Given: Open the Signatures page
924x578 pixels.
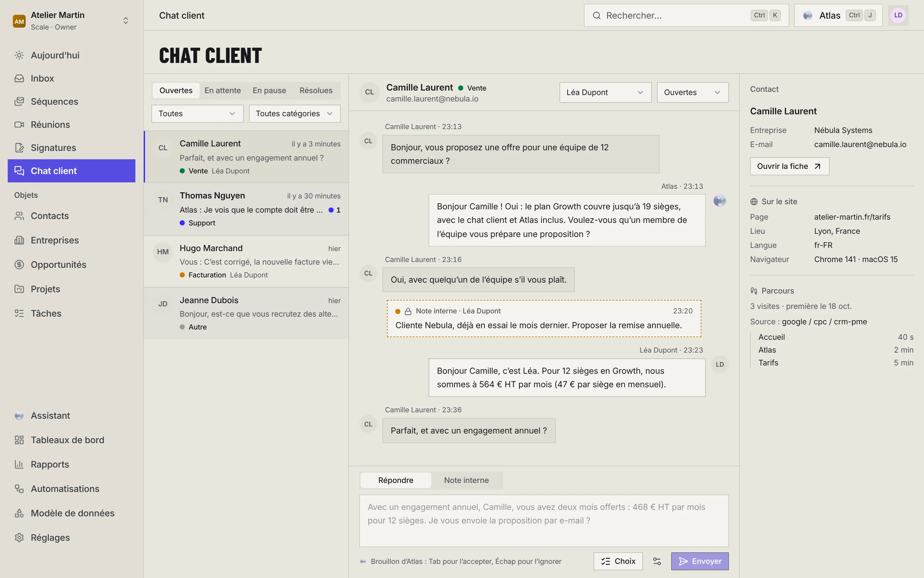Looking at the screenshot, I should click(72, 148).
